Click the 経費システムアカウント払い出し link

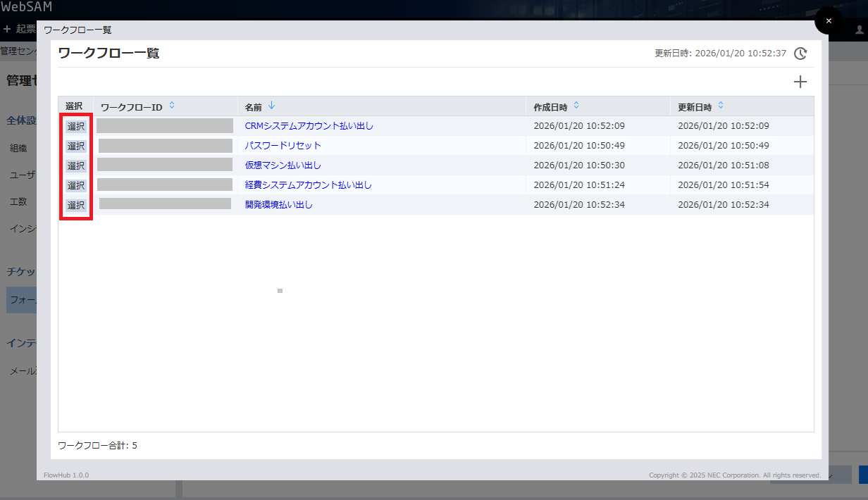pyautogui.click(x=308, y=185)
